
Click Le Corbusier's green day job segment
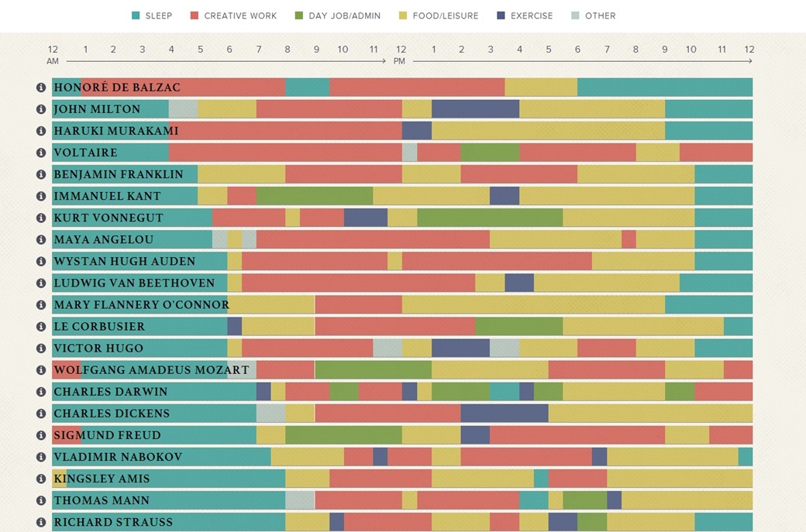(519, 327)
